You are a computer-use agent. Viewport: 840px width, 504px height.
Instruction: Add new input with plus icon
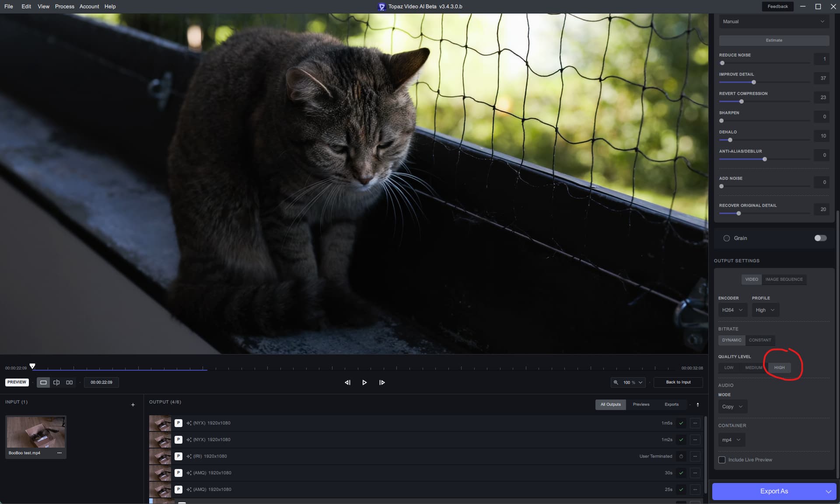pyautogui.click(x=133, y=405)
